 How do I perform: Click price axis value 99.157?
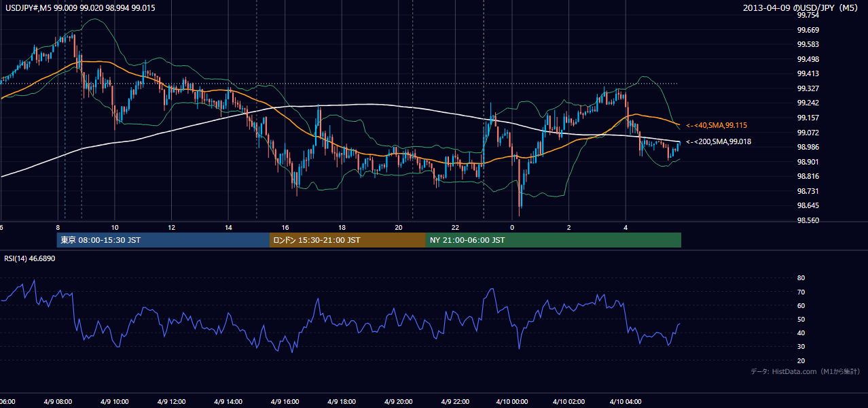click(x=808, y=118)
